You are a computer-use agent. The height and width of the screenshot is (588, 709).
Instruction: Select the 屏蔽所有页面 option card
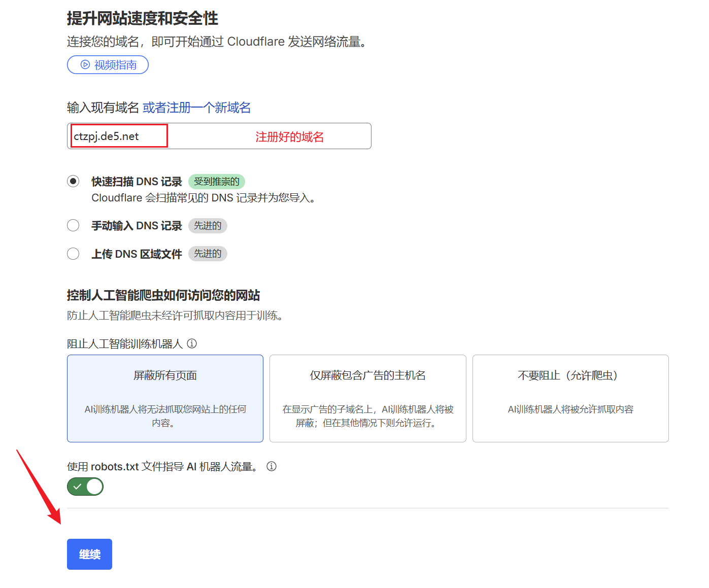(165, 398)
